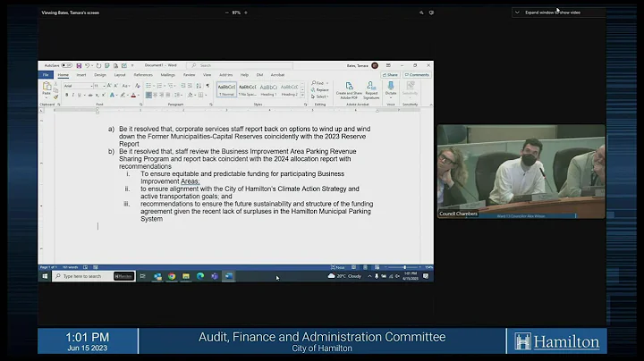Clear all formatting icon
This screenshot has height=361, width=644.
tap(138, 86)
